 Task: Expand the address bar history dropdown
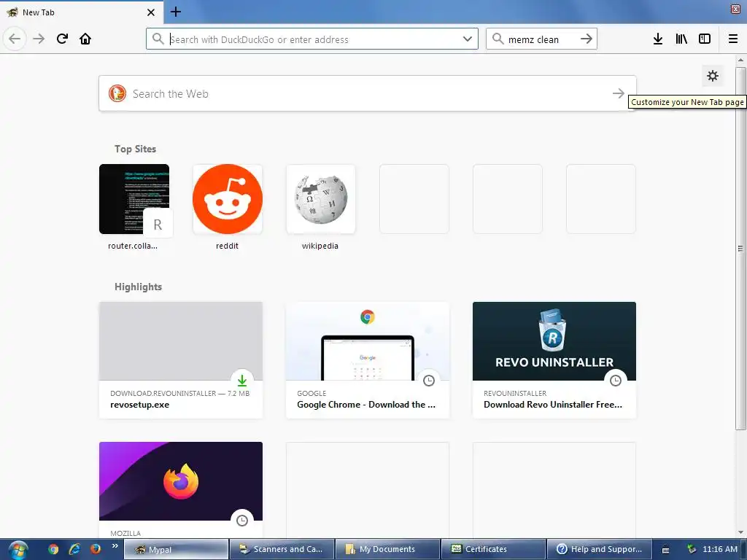point(468,39)
